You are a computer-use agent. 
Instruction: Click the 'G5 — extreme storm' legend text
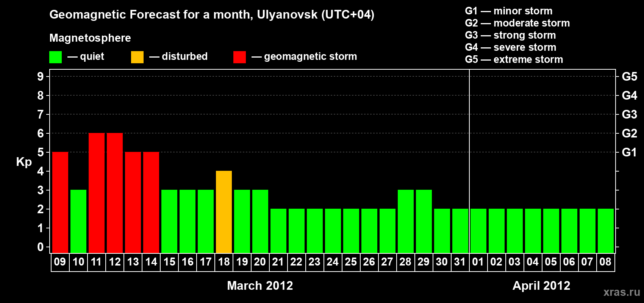pyautogui.click(x=514, y=59)
